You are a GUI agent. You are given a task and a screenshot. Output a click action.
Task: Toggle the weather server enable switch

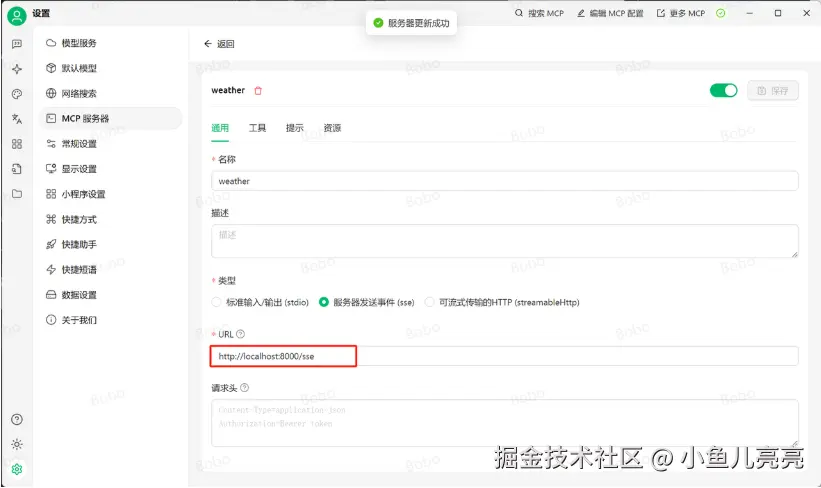pyautogui.click(x=724, y=91)
